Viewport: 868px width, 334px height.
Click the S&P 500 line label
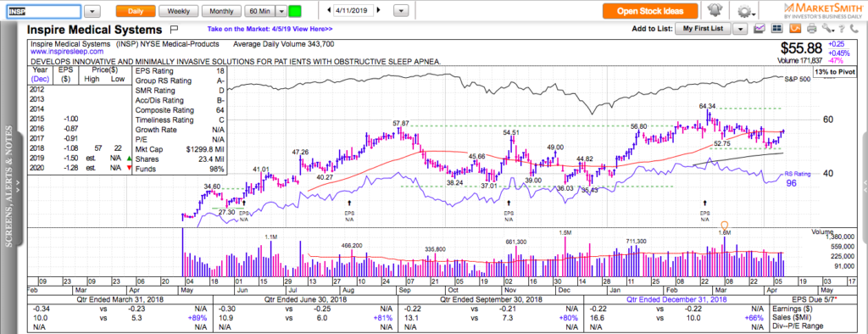pyautogui.click(x=796, y=80)
